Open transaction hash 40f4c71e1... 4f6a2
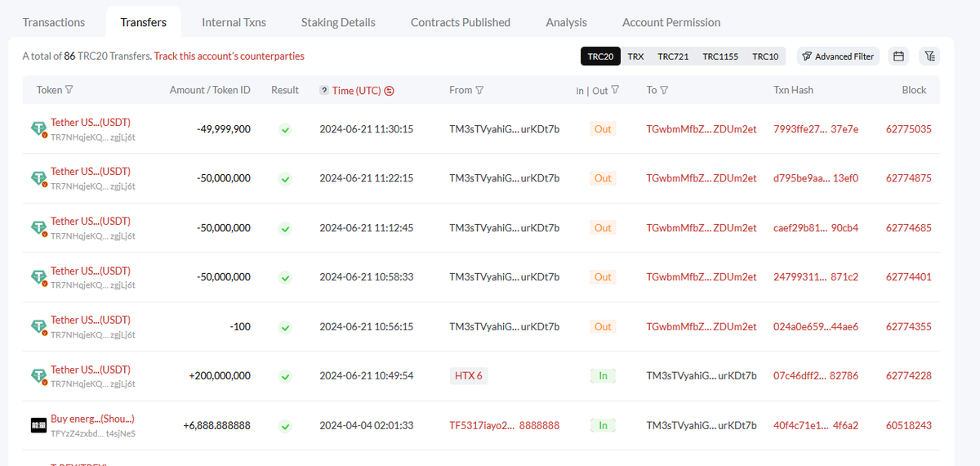 pos(816,426)
